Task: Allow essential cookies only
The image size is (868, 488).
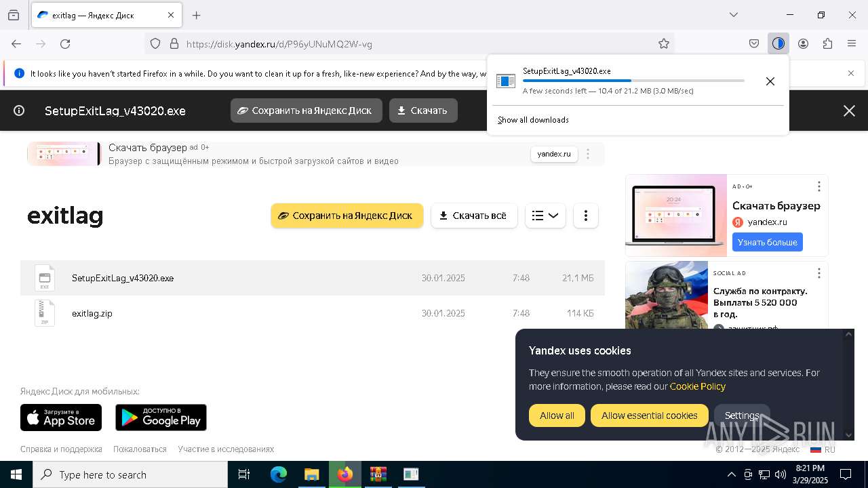Action: [x=650, y=415]
